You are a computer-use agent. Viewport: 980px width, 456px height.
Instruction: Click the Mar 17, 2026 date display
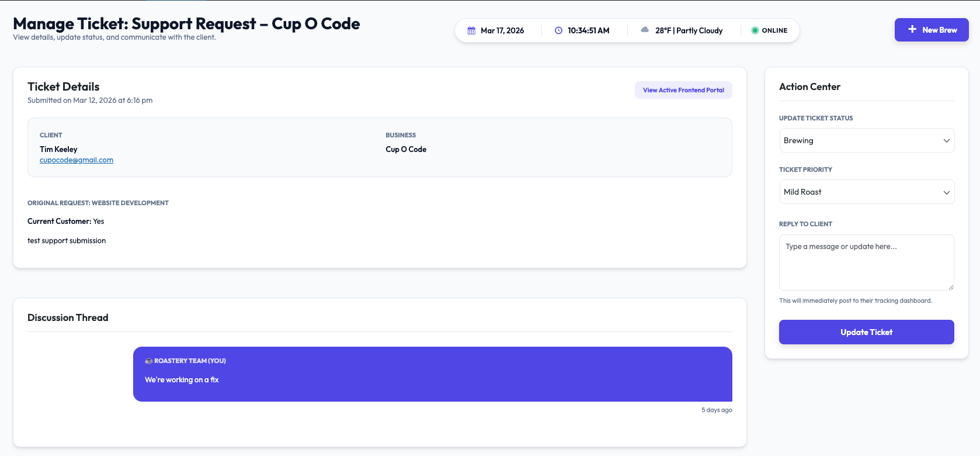click(x=502, y=30)
